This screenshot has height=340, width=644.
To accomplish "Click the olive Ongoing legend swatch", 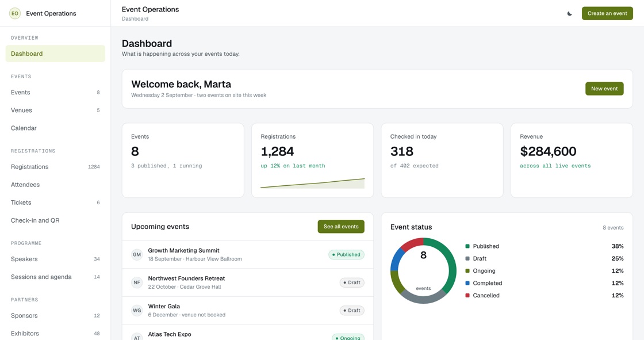I will (467, 271).
